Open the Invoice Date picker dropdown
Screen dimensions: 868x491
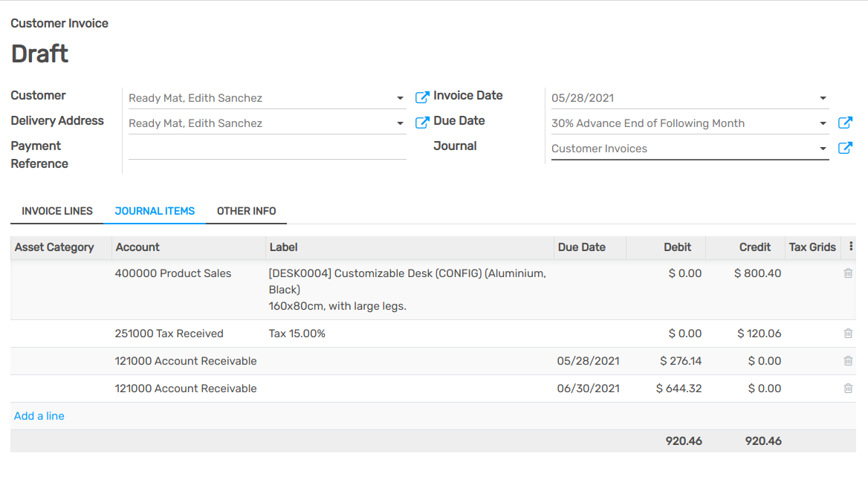[x=823, y=98]
